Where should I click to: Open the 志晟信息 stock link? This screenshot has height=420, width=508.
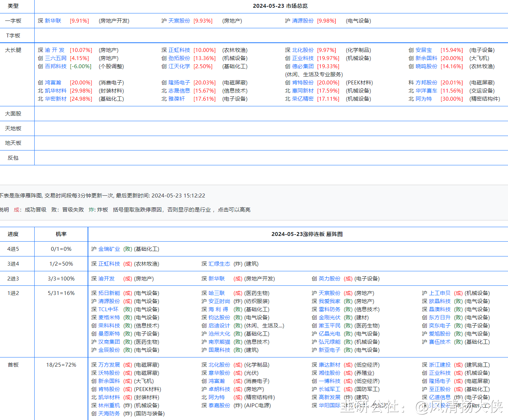click(x=179, y=91)
